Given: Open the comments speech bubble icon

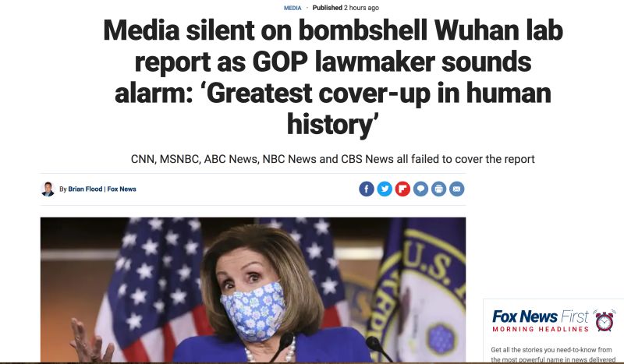Looking at the screenshot, I should tap(420, 189).
